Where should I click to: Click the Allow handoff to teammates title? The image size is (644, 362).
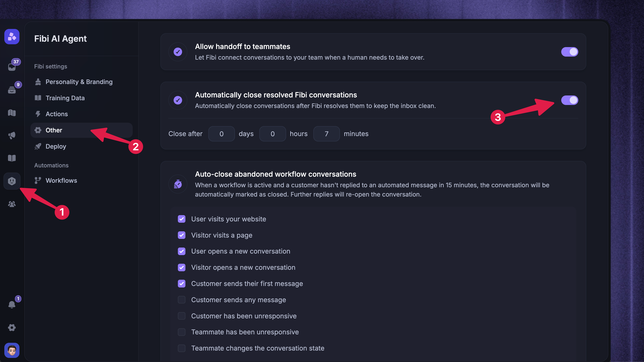242,47
